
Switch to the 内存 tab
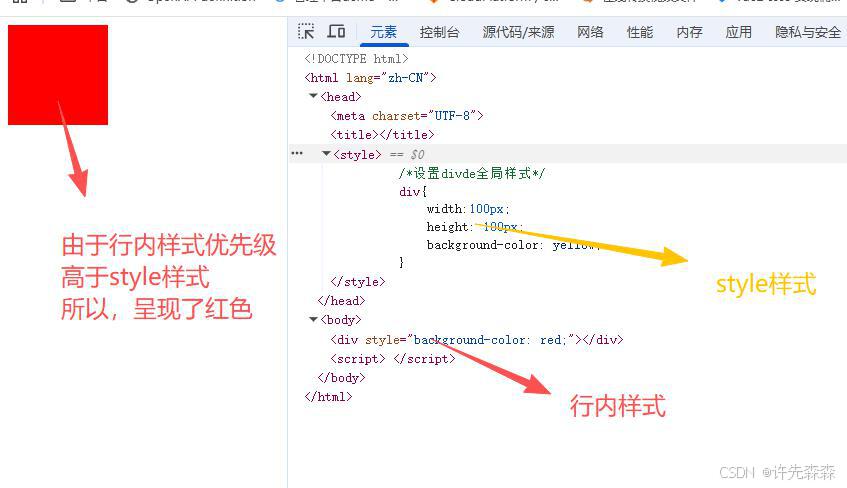point(689,32)
